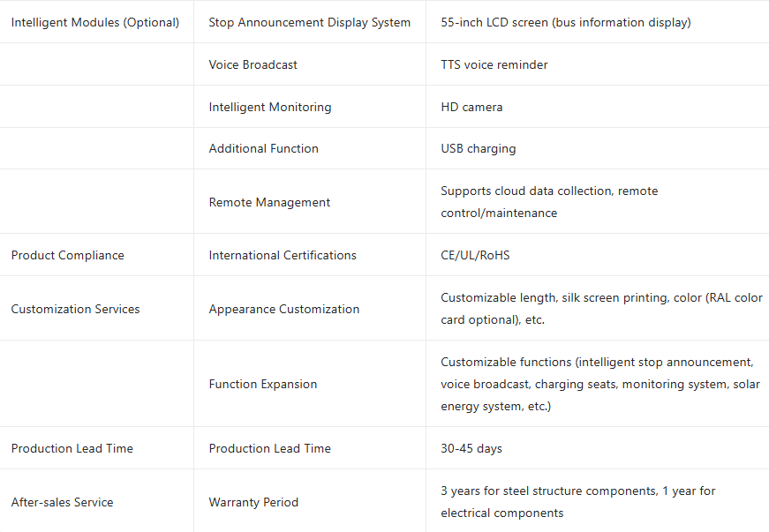
Task: Click the "International Certifications" cell
Action: (x=283, y=255)
